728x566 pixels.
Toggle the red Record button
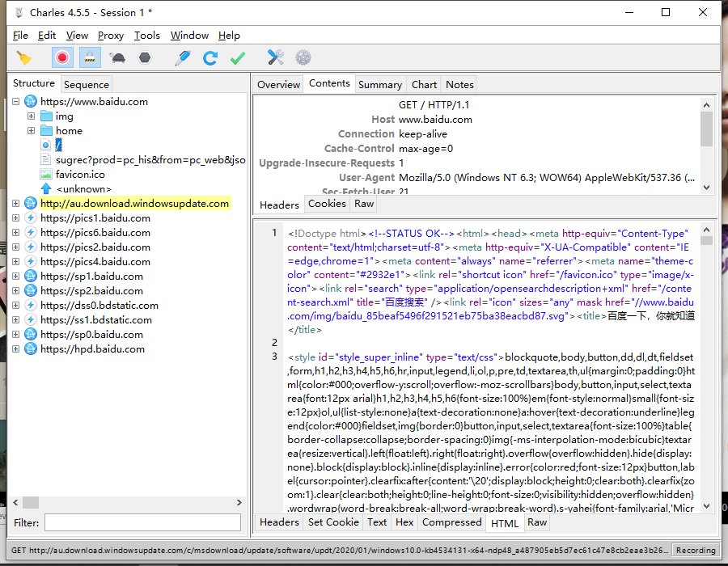coord(62,58)
